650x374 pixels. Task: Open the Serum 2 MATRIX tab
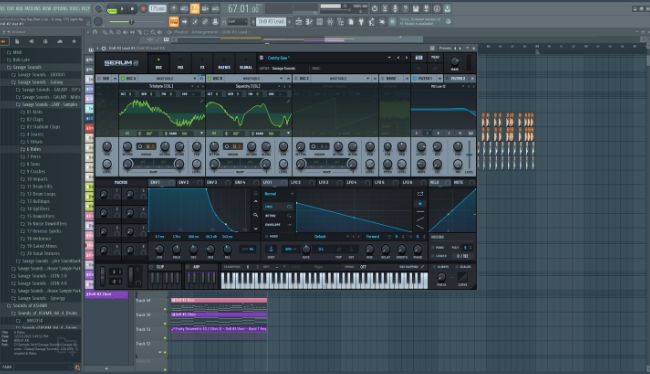tap(224, 63)
